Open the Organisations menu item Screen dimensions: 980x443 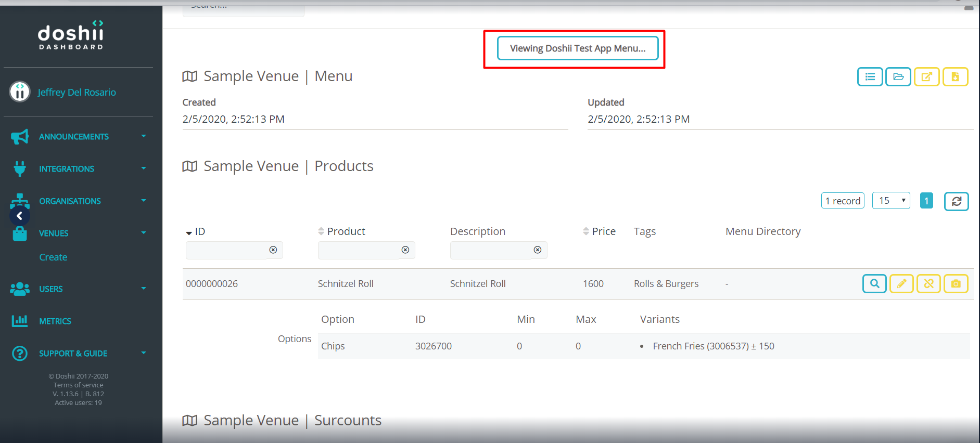point(70,201)
